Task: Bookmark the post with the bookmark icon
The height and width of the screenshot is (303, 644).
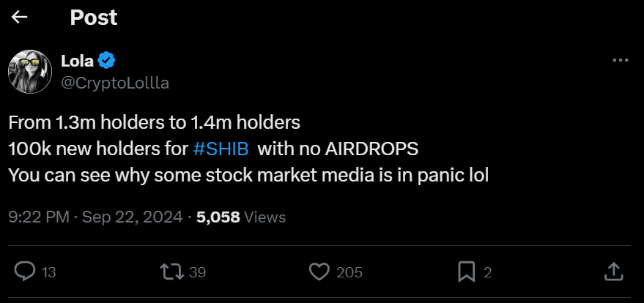Action: pos(466,272)
